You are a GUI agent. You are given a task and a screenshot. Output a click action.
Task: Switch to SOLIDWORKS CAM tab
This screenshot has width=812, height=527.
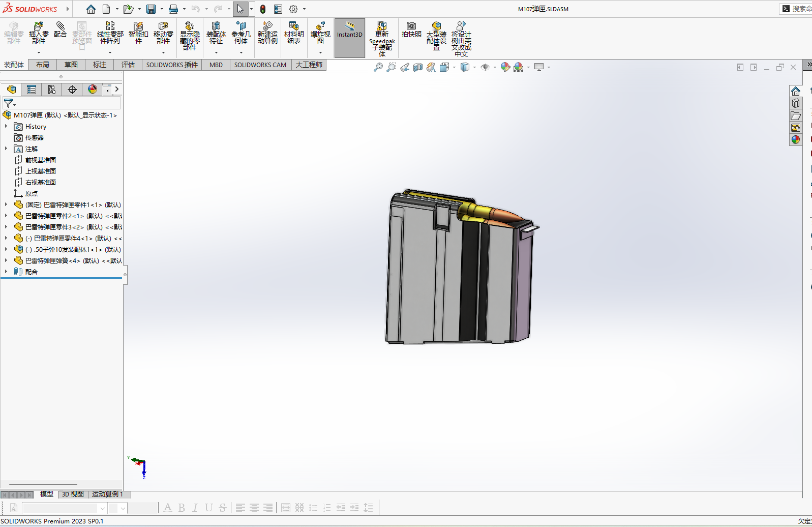[x=260, y=65]
